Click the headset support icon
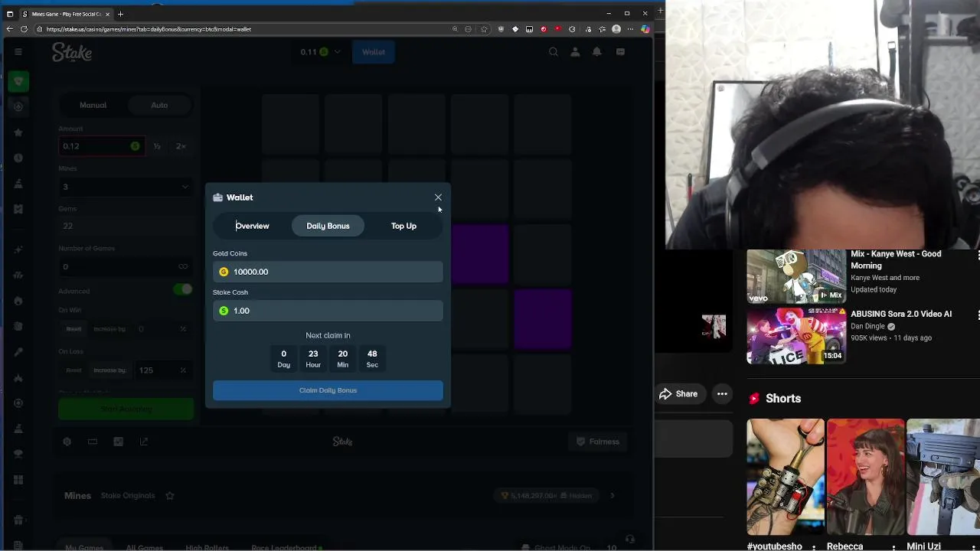The height and width of the screenshot is (551, 980). 629,540
